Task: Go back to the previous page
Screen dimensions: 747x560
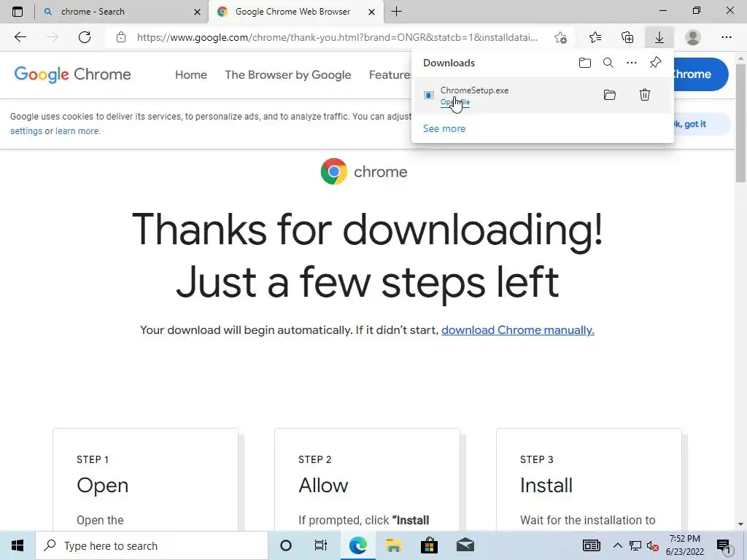Action: (20, 37)
